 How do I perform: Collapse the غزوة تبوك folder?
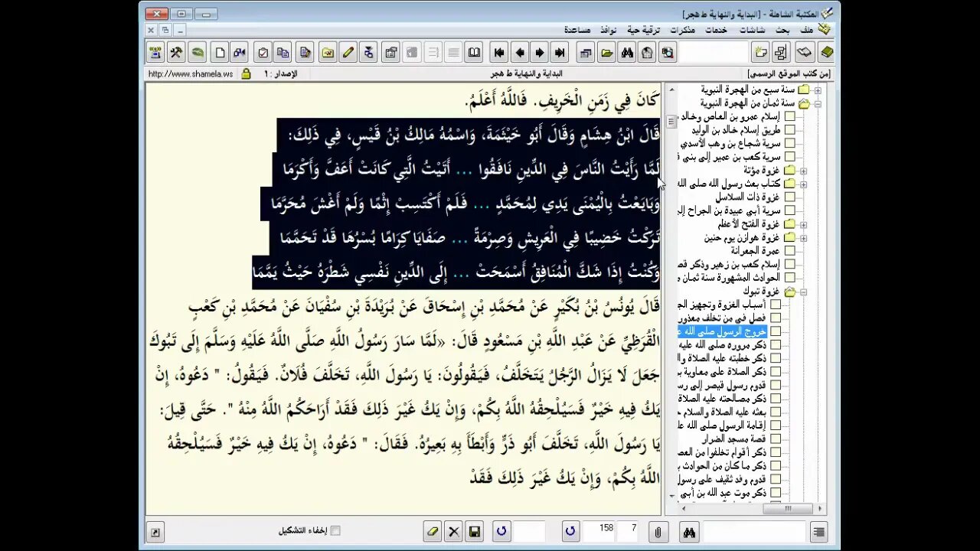click(x=803, y=292)
